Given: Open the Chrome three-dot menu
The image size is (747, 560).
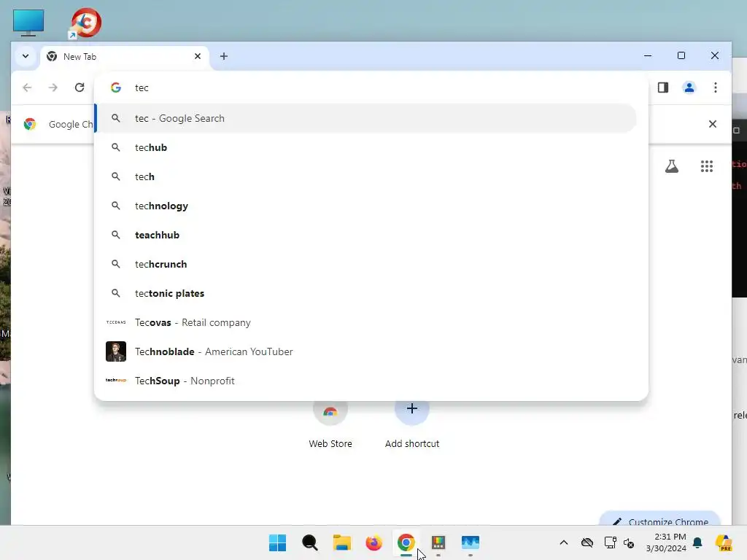Looking at the screenshot, I should (x=716, y=87).
